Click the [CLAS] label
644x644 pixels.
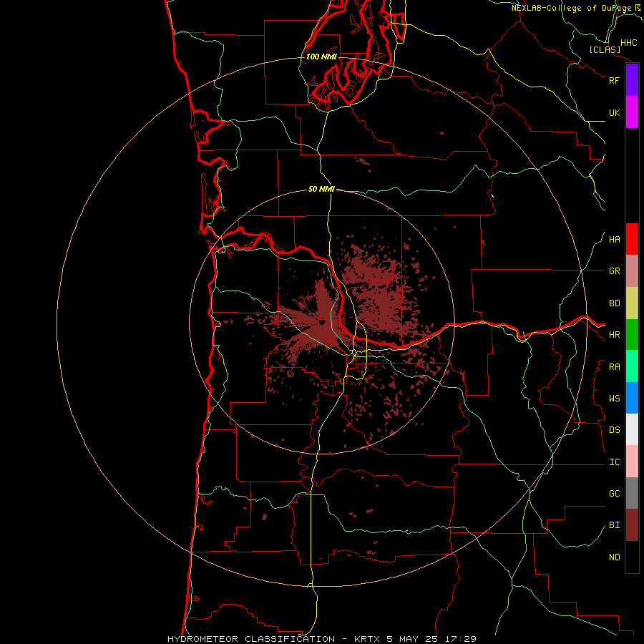[x=605, y=49]
